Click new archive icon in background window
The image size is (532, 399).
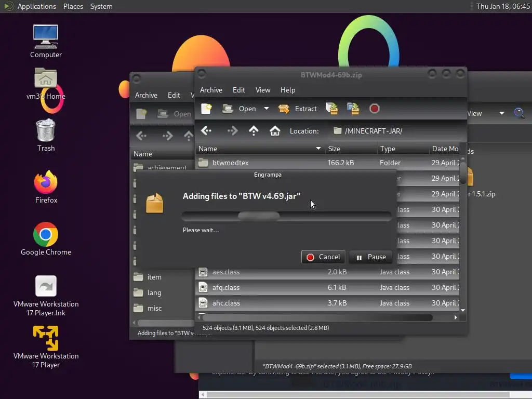pyautogui.click(x=141, y=114)
